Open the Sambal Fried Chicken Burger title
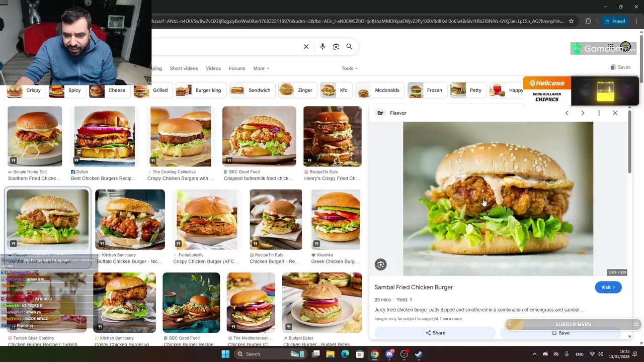The height and width of the screenshot is (362, 644). 414,287
